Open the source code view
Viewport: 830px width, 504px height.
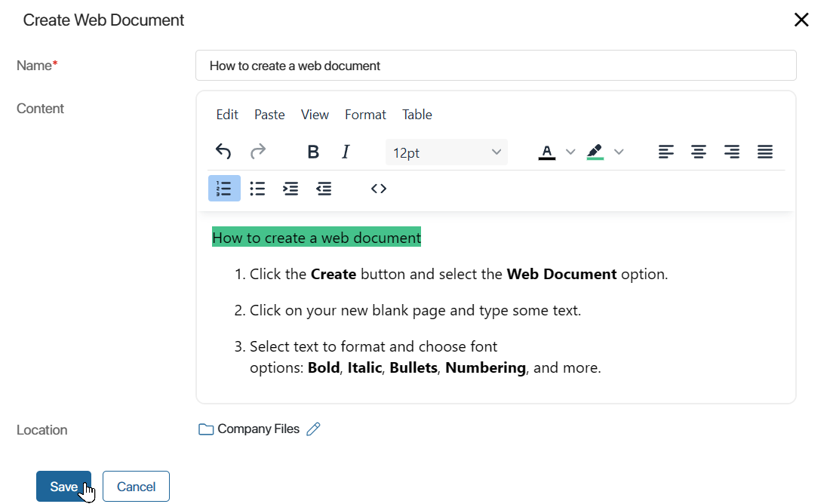click(379, 189)
